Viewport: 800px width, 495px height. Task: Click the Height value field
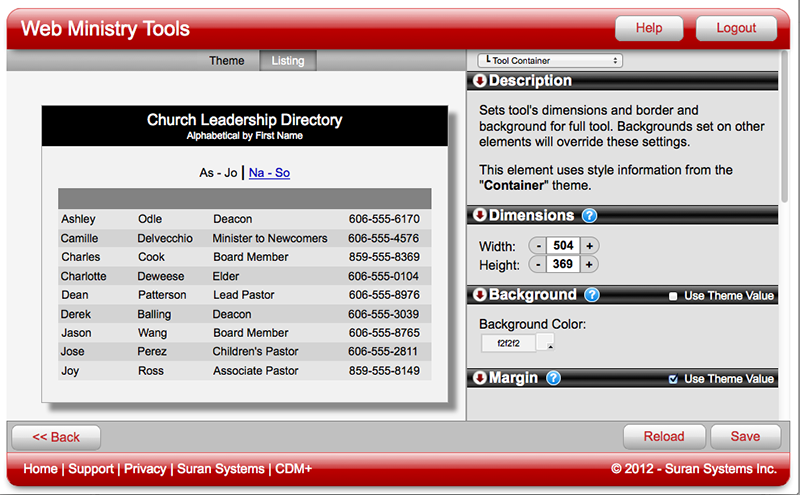[563, 265]
